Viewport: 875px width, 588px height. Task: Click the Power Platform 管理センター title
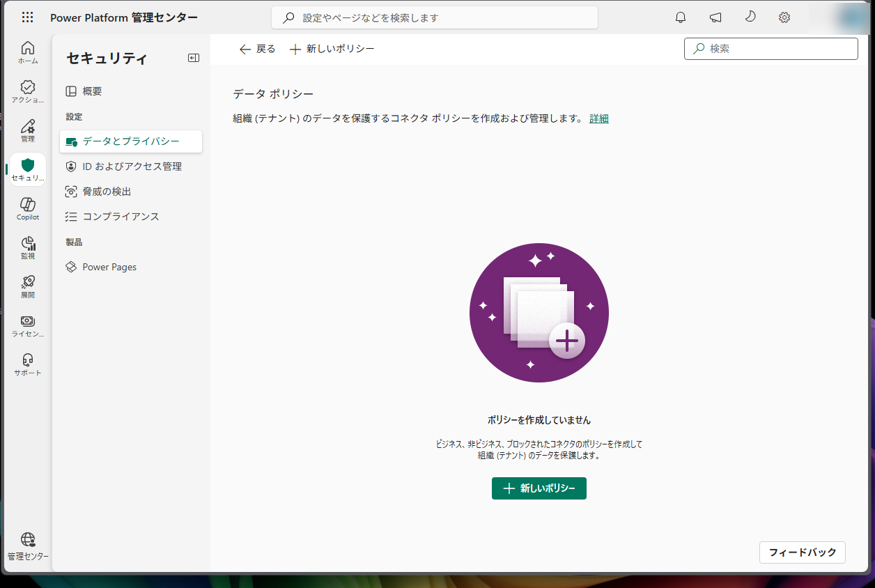pos(124,17)
